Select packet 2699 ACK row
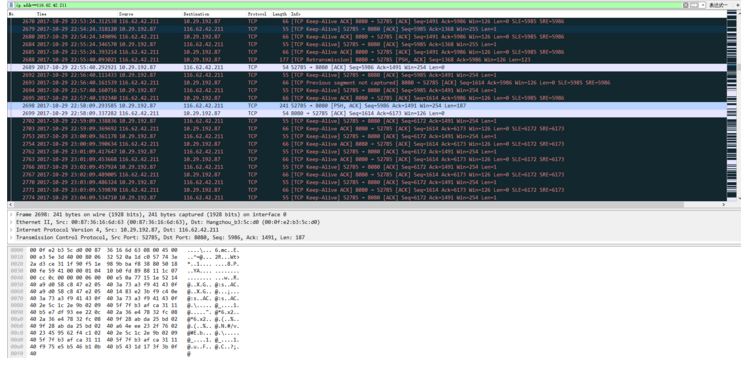Screen dimensions: 744x368 click(x=367, y=113)
